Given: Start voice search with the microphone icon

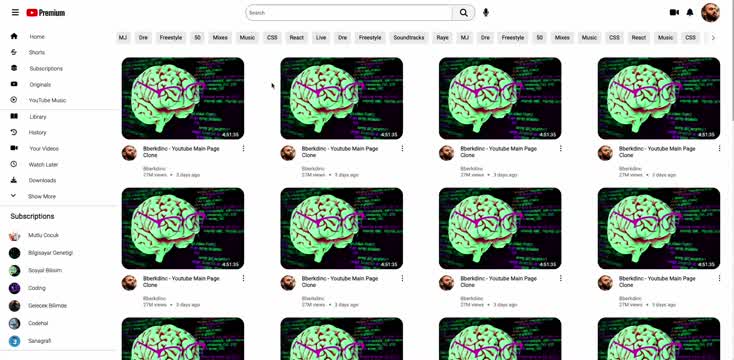Looking at the screenshot, I should pos(486,13).
